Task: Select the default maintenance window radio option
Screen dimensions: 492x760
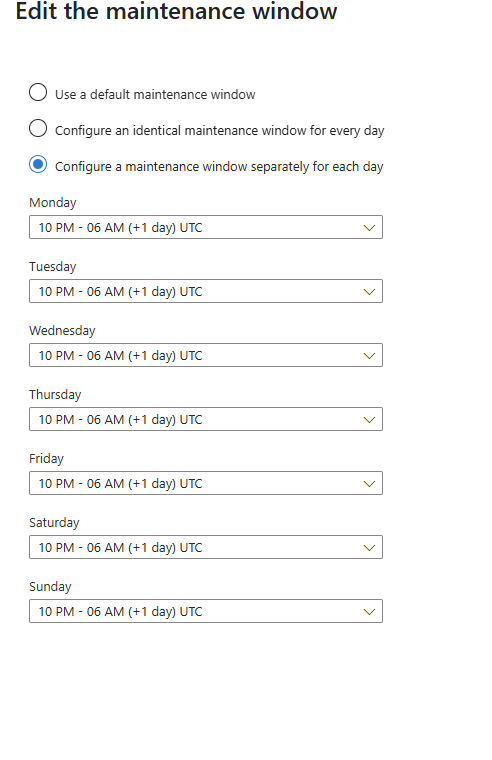Action: coord(38,92)
